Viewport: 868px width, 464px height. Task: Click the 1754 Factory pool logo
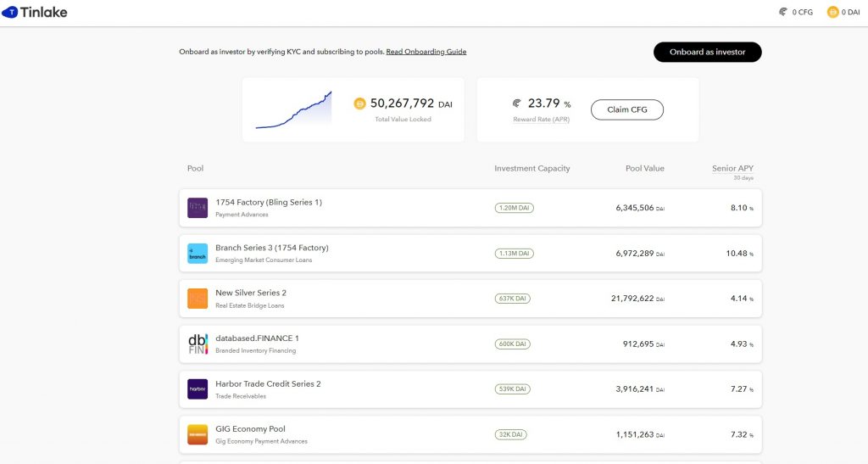[x=198, y=208]
